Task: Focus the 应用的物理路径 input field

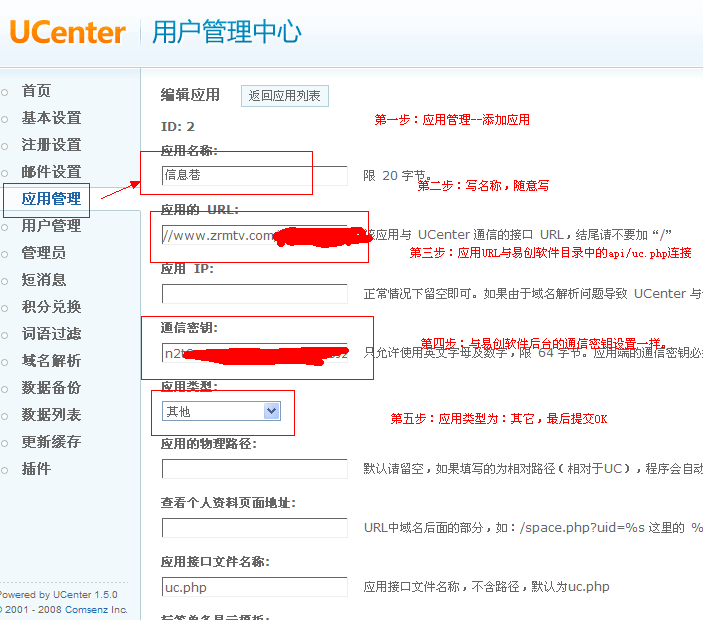Action: [x=255, y=469]
